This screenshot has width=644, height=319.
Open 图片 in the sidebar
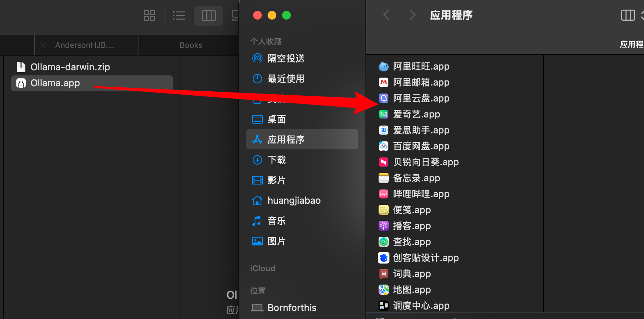pos(302,241)
